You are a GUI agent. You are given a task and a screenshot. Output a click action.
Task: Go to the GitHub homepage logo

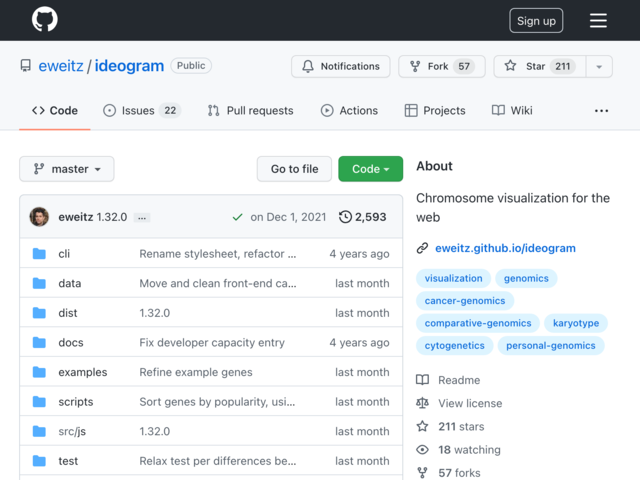point(45,20)
